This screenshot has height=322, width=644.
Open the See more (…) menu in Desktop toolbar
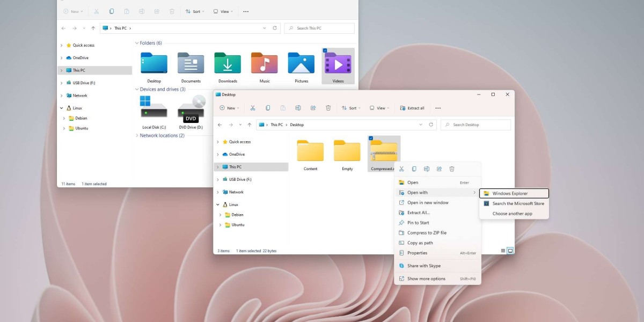tap(438, 108)
